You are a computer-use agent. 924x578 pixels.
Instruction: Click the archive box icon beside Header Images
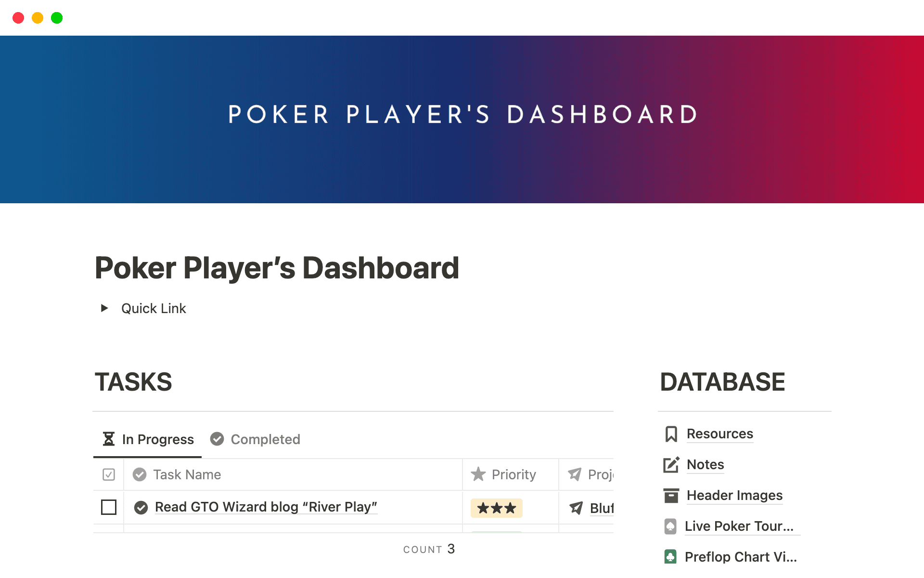(670, 496)
